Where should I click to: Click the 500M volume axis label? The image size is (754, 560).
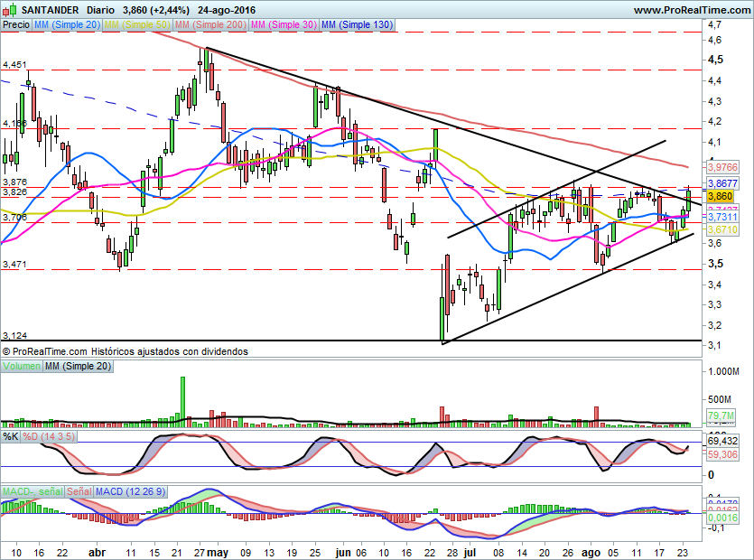pos(720,399)
